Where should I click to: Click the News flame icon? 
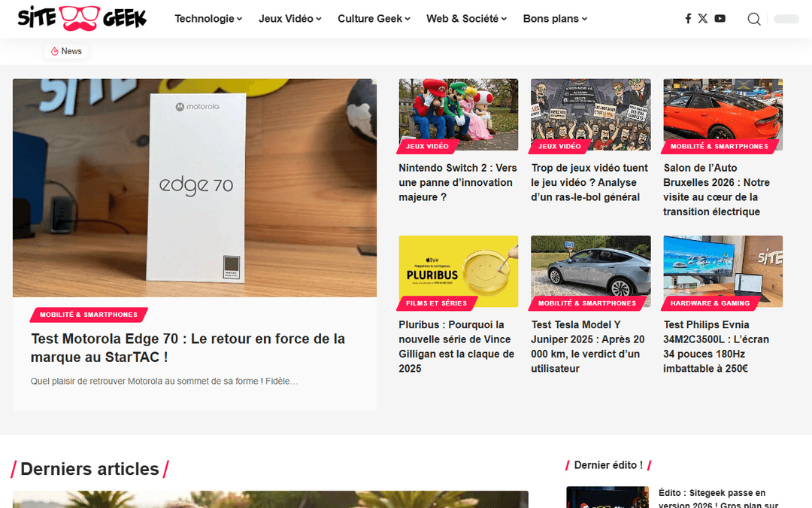54,51
